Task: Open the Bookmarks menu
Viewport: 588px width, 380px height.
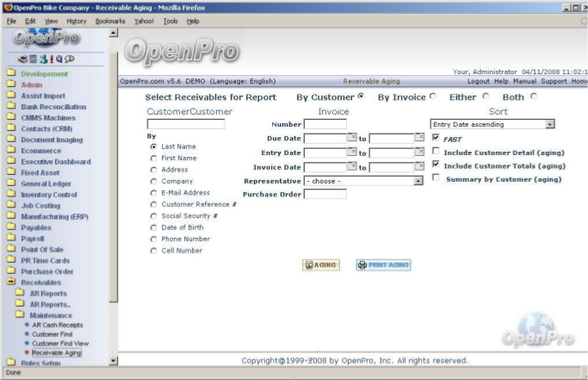Action: 109,20
